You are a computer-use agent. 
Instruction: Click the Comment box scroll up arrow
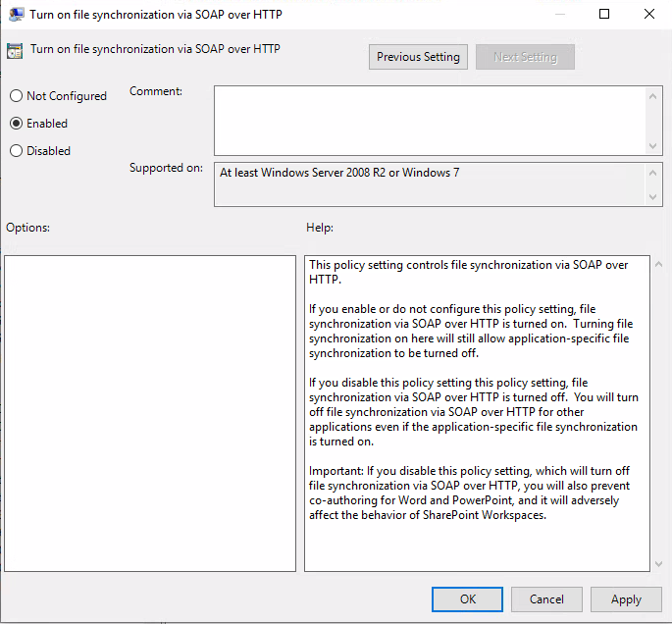point(652,96)
